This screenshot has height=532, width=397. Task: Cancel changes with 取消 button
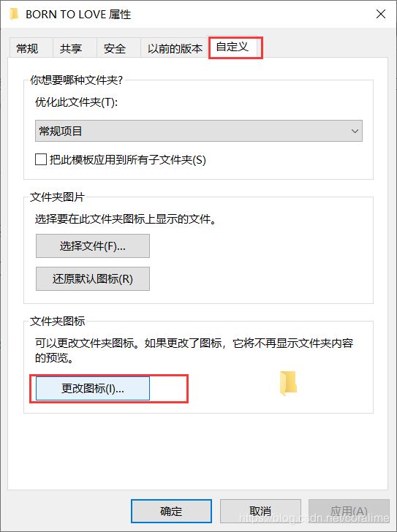point(260,511)
